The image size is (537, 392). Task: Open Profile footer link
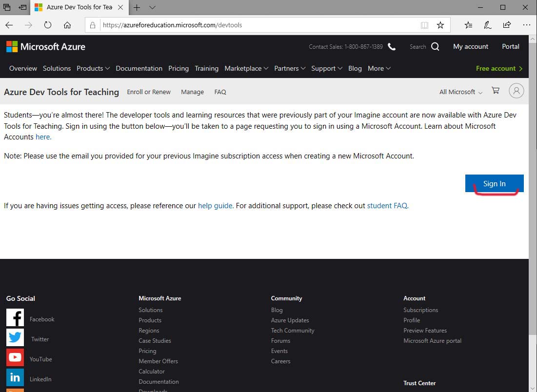[412, 320]
